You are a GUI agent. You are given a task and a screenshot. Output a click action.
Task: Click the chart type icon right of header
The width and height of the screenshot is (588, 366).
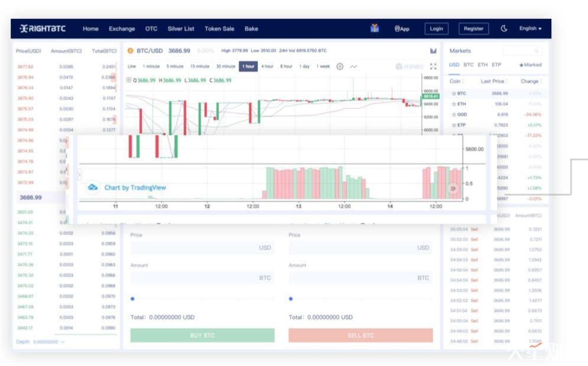pos(433,51)
